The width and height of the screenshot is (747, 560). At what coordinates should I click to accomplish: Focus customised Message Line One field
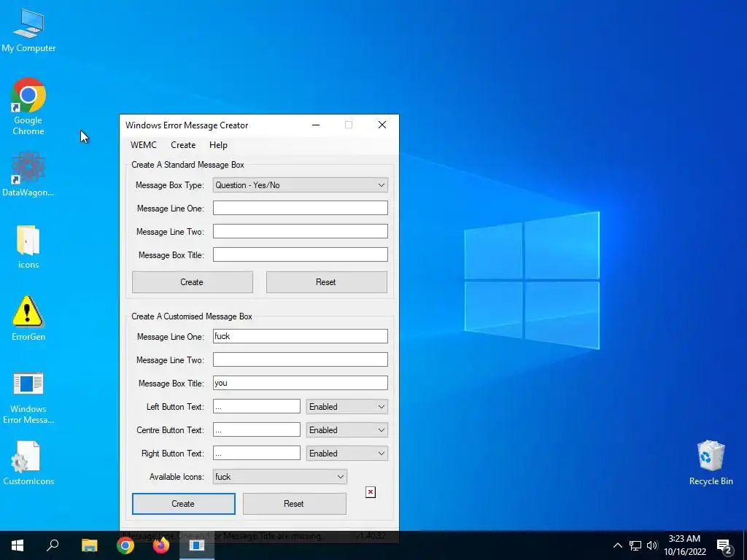coord(300,336)
